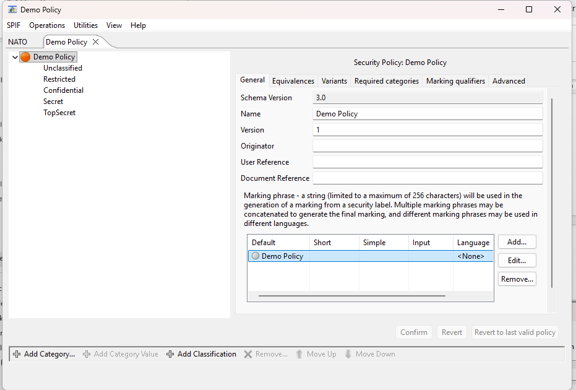This screenshot has height=390, width=576.
Task: Click the Default column header
Action: (x=279, y=242)
